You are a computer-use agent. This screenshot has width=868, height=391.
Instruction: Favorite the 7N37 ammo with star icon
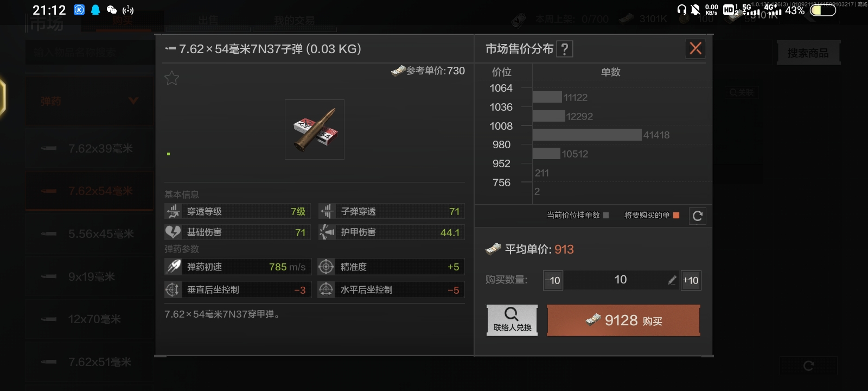[x=171, y=78]
